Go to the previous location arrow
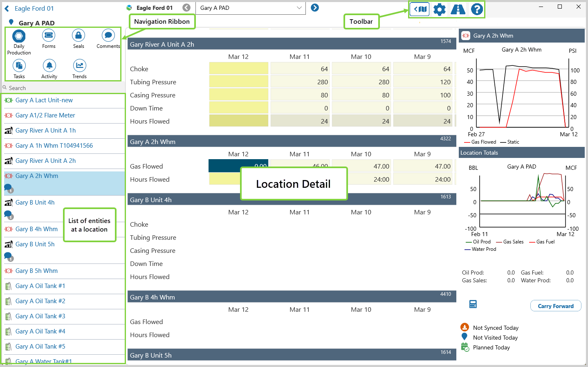 [186, 8]
